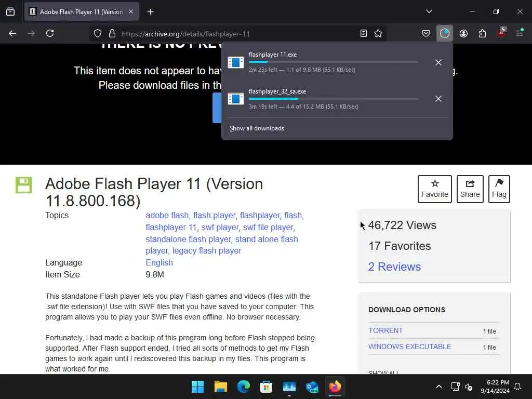The width and height of the screenshot is (532, 399).
Task: Click the flashplayer 11.exe download entry
Action: pyautogui.click(x=326, y=62)
